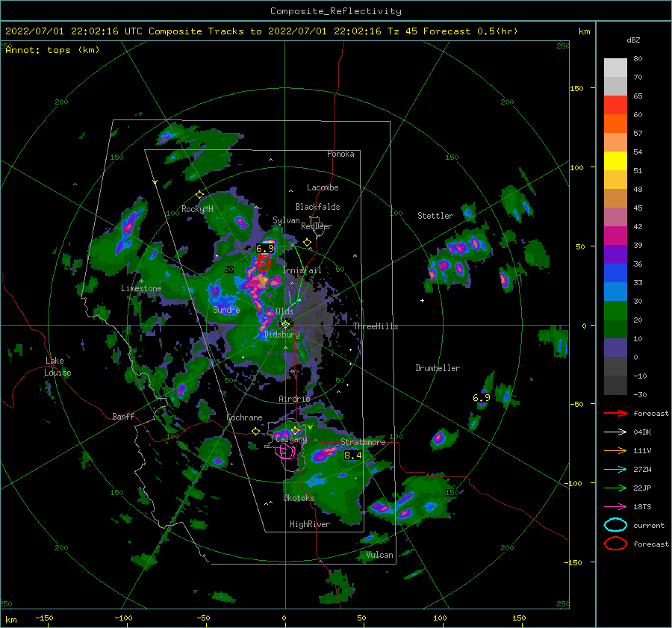Click the Olds city label

click(x=284, y=311)
